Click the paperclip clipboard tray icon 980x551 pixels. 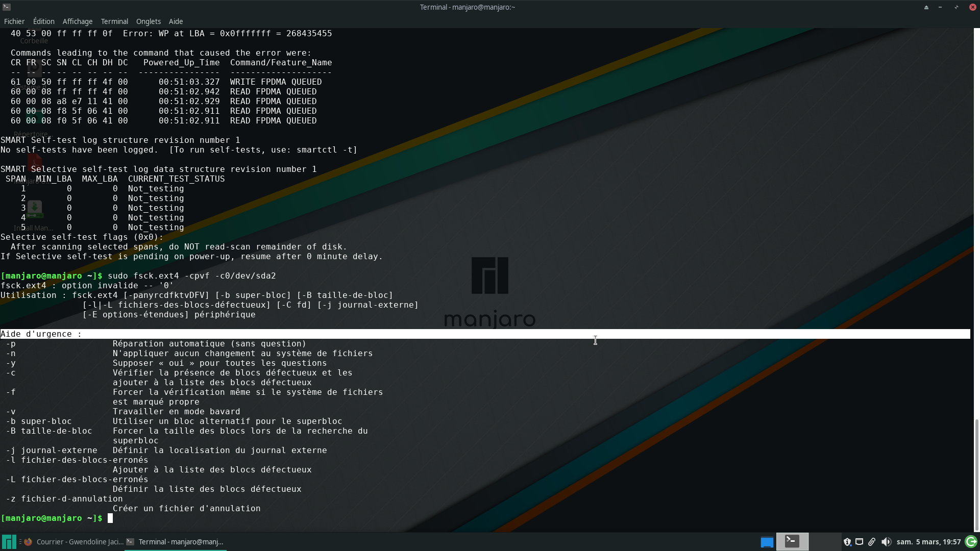point(872,542)
